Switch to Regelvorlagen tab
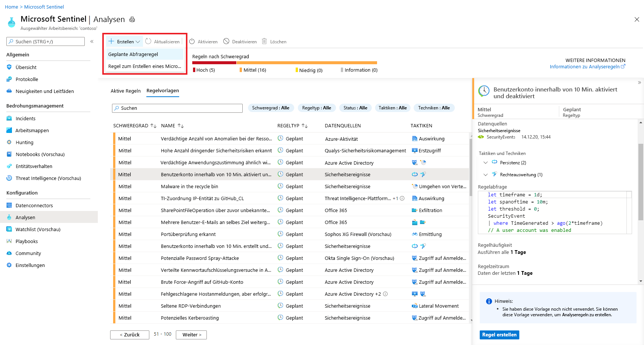Viewport: 644px width, 345px height. click(x=163, y=91)
